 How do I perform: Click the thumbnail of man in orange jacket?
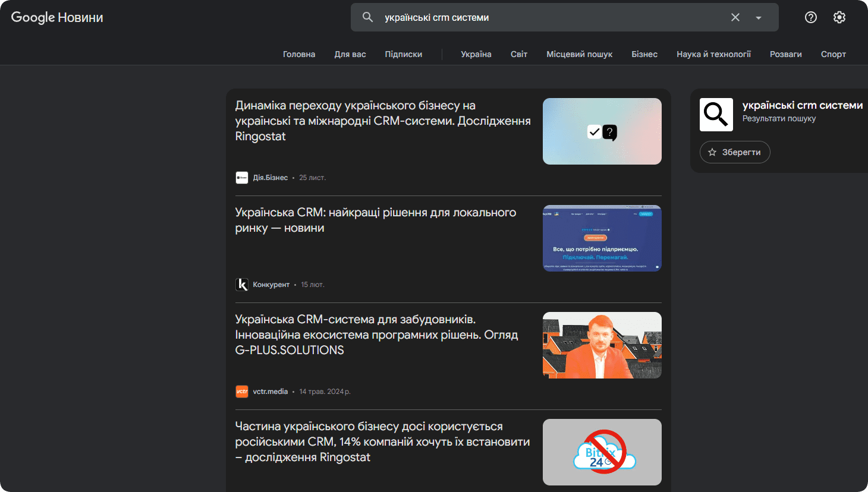pyautogui.click(x=602, y=345)
